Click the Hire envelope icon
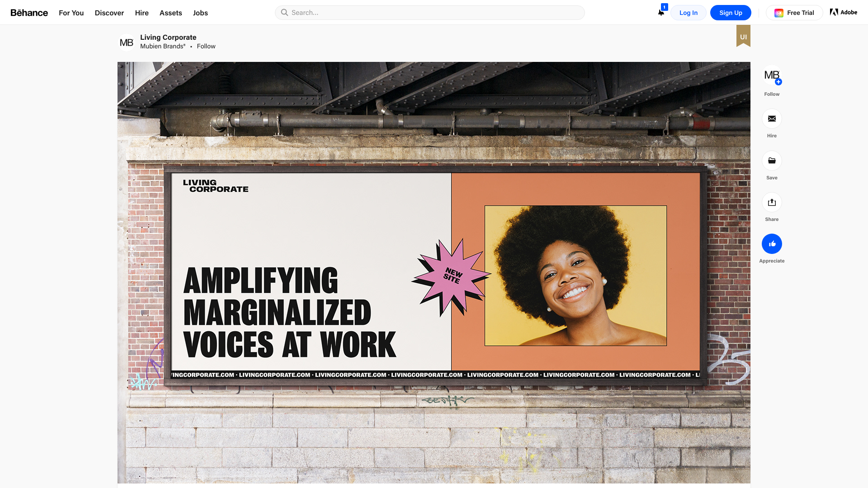The height and width of the screenshot is (488, 868). coord(772,119)
